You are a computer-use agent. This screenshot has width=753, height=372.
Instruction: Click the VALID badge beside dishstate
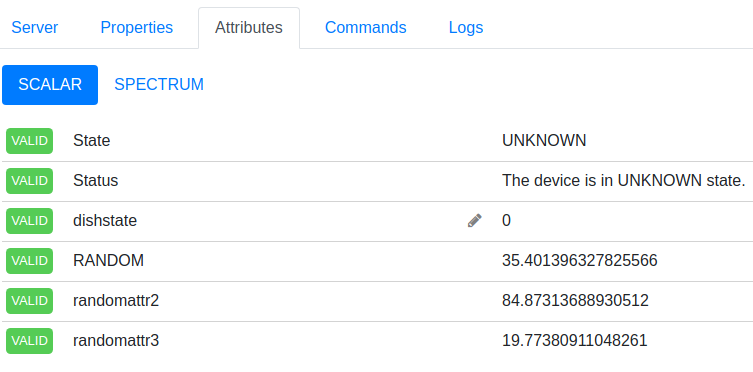pos(29,220)
